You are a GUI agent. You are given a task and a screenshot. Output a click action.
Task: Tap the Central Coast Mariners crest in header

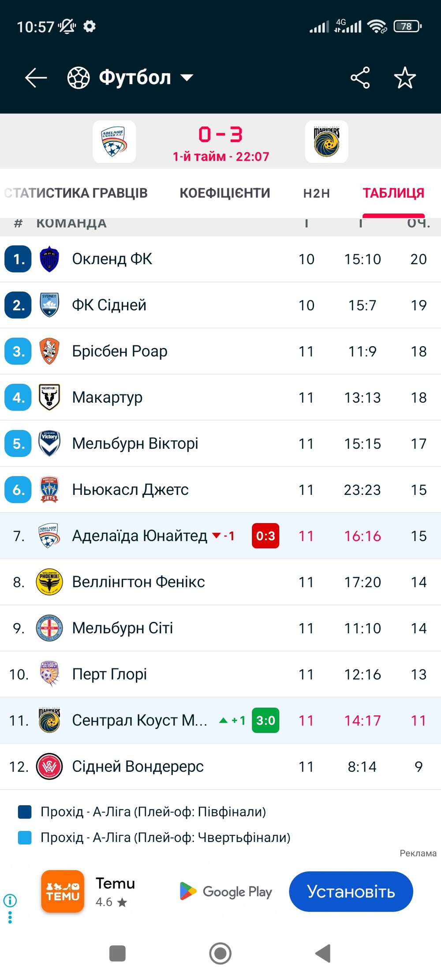tap(326, 142)
